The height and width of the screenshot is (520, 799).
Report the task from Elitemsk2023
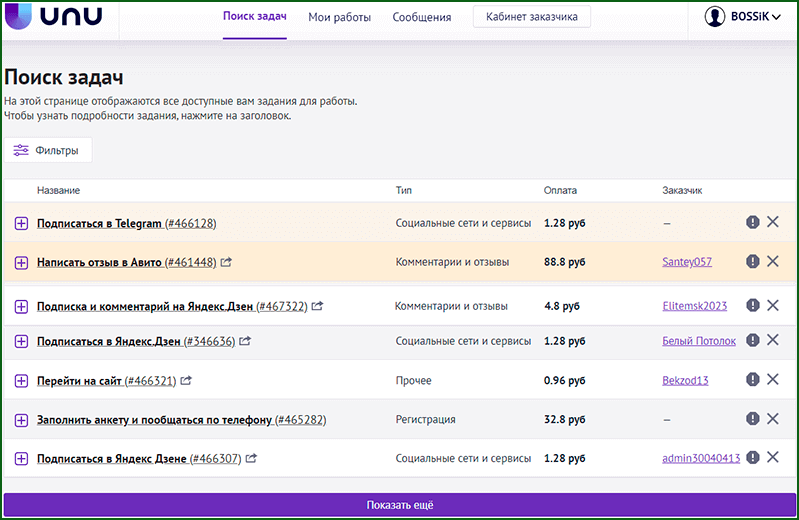coord(753,305)
